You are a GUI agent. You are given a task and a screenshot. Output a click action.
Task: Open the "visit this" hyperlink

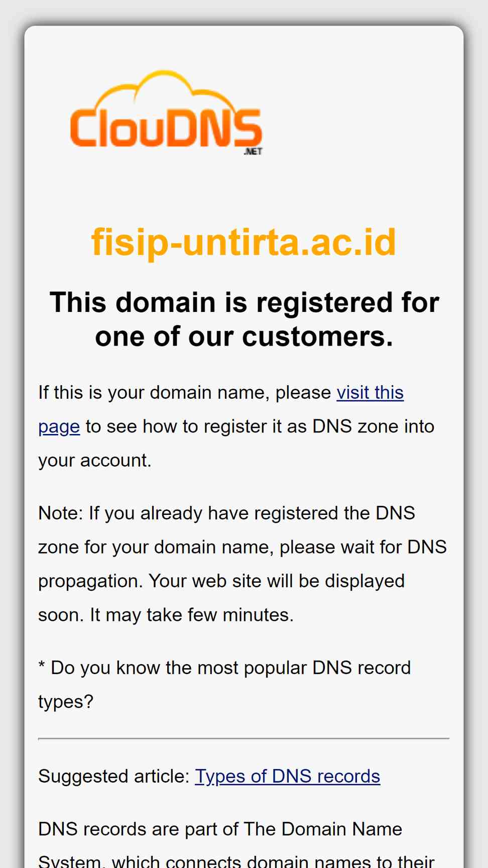370,392
